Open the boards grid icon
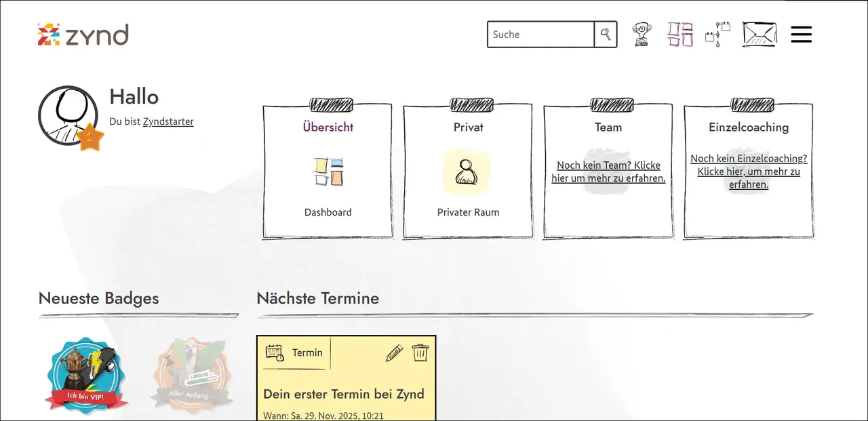The image size is (868, 421). pos(680,34)
